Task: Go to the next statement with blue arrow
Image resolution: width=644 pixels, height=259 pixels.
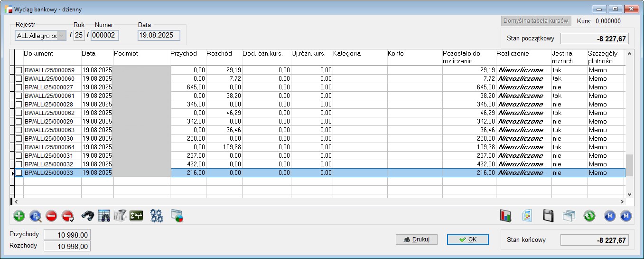Action: (x=626, y=216)
